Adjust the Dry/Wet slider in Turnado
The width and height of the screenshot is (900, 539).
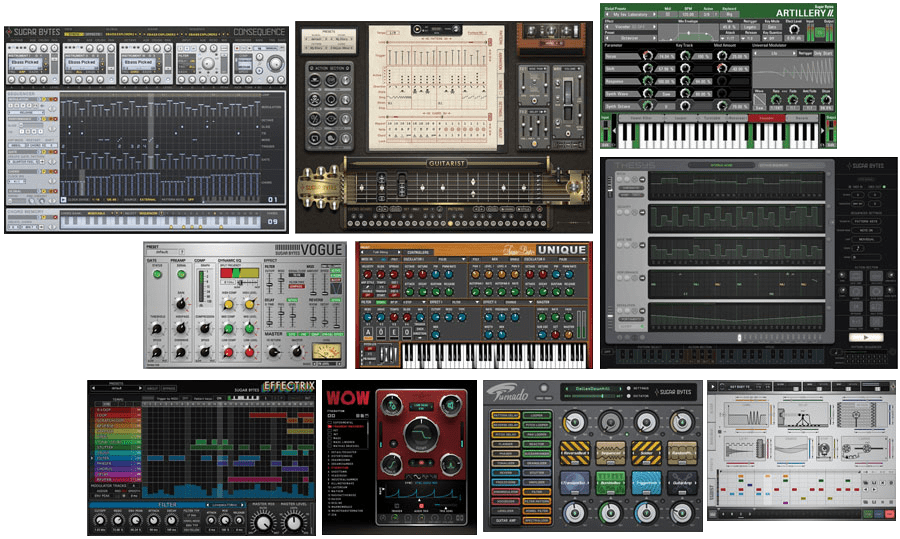(593, 396)
